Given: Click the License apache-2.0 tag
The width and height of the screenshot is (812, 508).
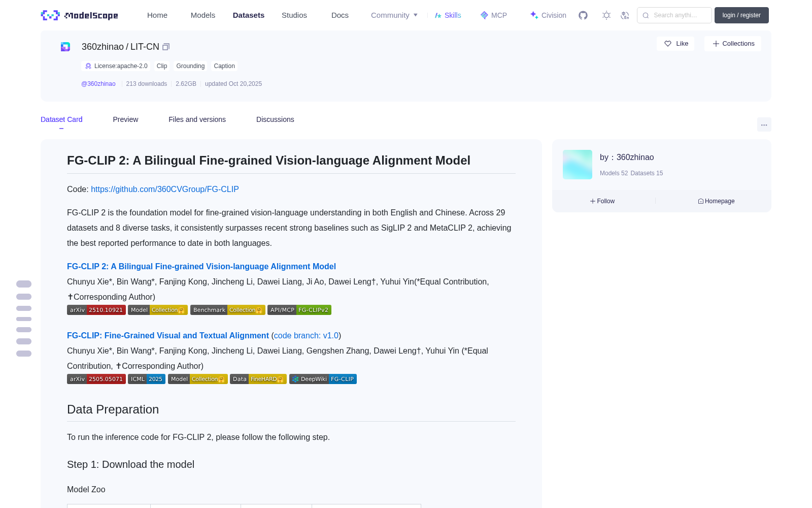Looking at the screenshot, I should [x=116, y=66].
